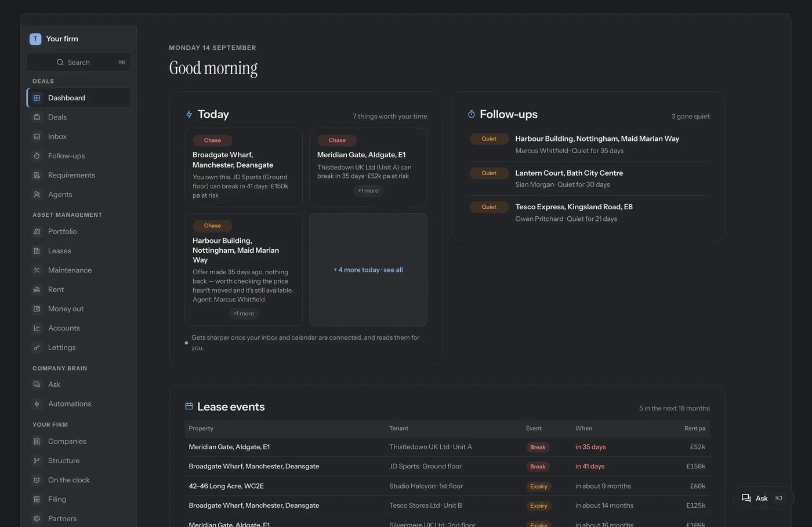Click the chat bubble icon on floating Ask button
The image size is (812, 527).
tap(746, 498)
